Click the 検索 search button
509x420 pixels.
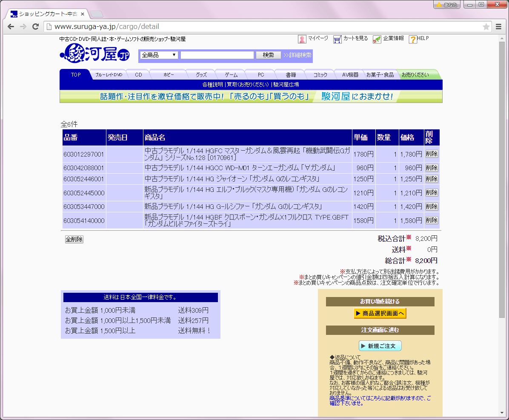[x=268, y=55]
